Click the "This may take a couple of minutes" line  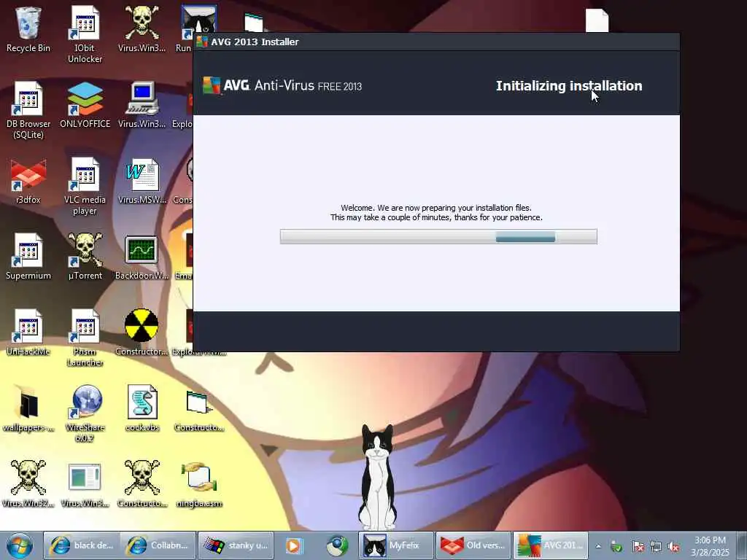click(x=436, y=217)
